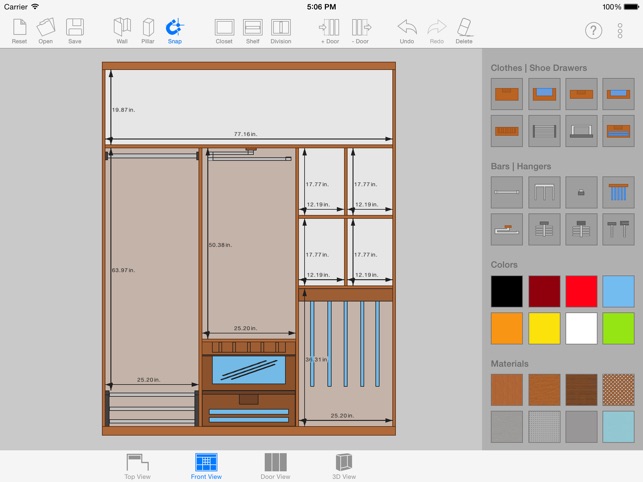Open the help question mark
Viewport: 643px width, 482px height.
click(593, 31)
